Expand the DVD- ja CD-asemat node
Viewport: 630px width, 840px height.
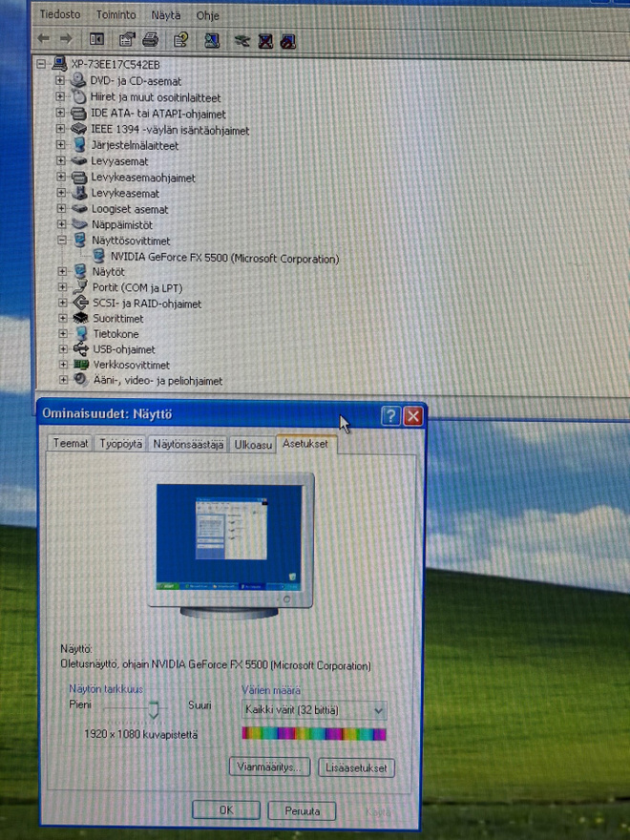pyautogui.click(x=60, y=81)
